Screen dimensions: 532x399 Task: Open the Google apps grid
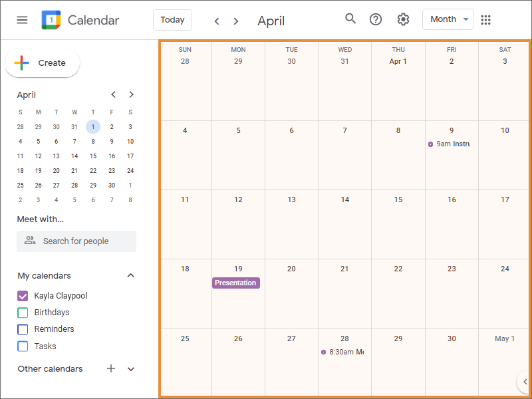486,19
